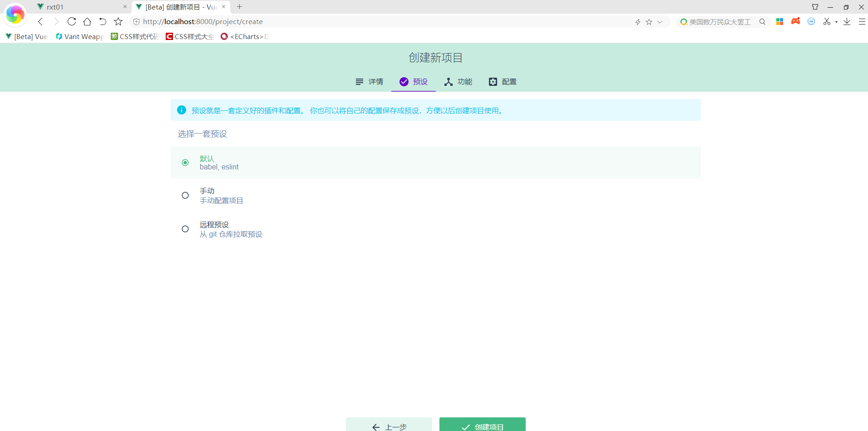Screen dimensions: 868x431
Task: Open the download manager icon
Action: tap(847, 21)
